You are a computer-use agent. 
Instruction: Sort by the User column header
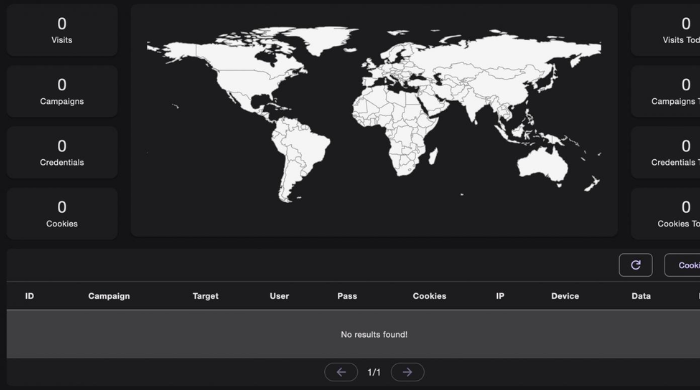point(279,296)
